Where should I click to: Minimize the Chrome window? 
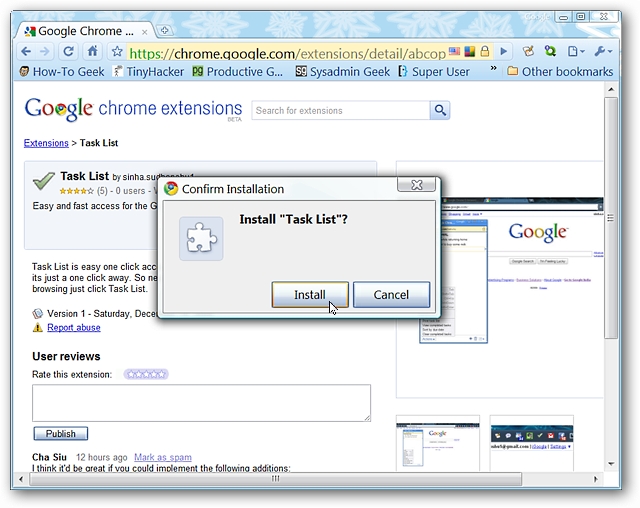563,17
